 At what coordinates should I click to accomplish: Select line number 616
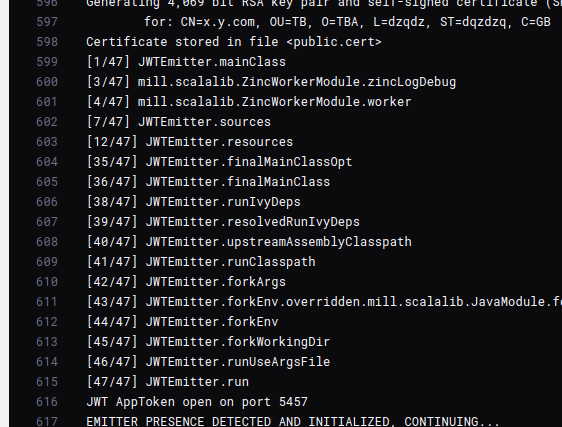point(47,402)
